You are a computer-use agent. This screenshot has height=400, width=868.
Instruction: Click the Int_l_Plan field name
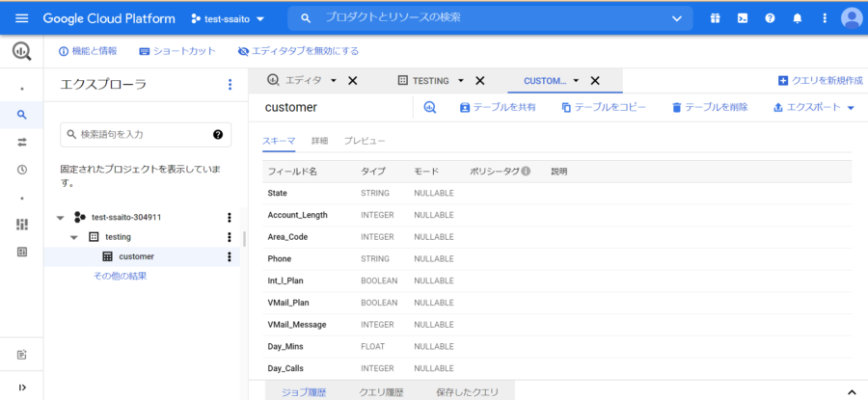click(285, 280)
